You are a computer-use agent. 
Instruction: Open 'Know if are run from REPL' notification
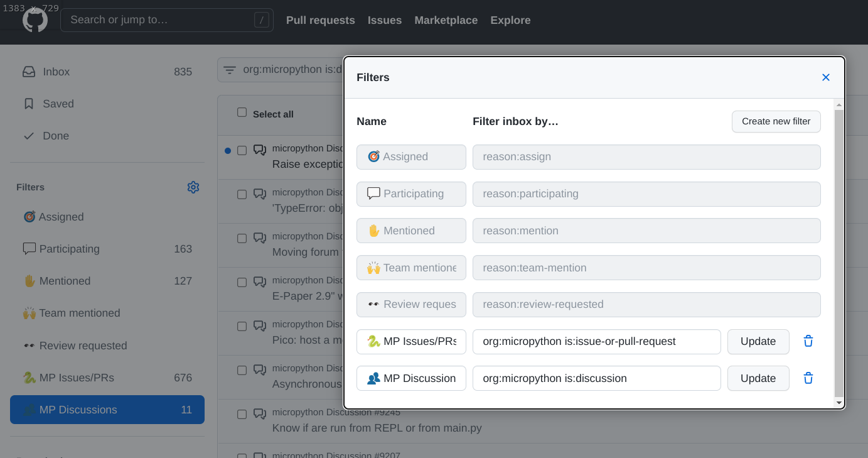(x=377, y=428)
